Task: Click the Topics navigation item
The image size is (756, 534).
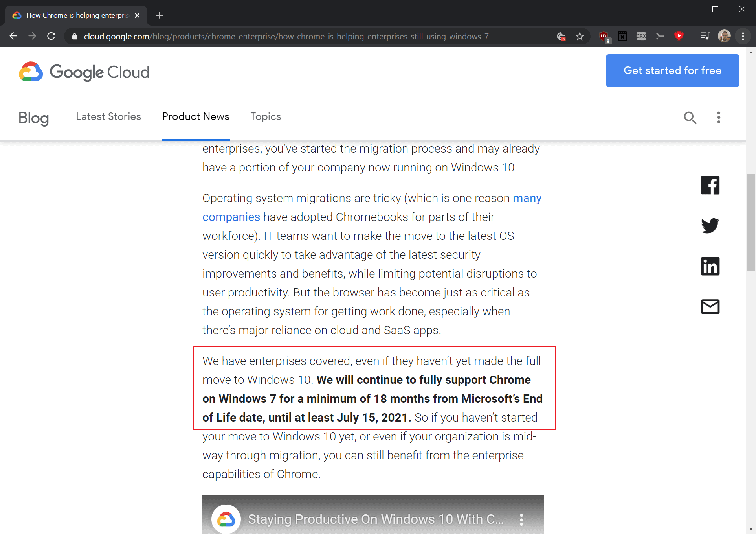Action: (x=266, y=117)
